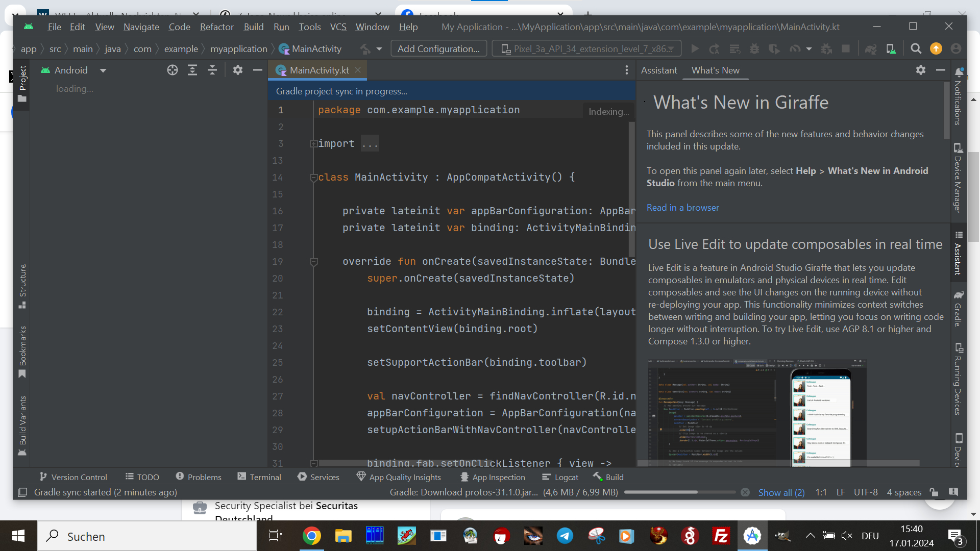
Task: Open the File menu
Action: click(x=54, y=27)
